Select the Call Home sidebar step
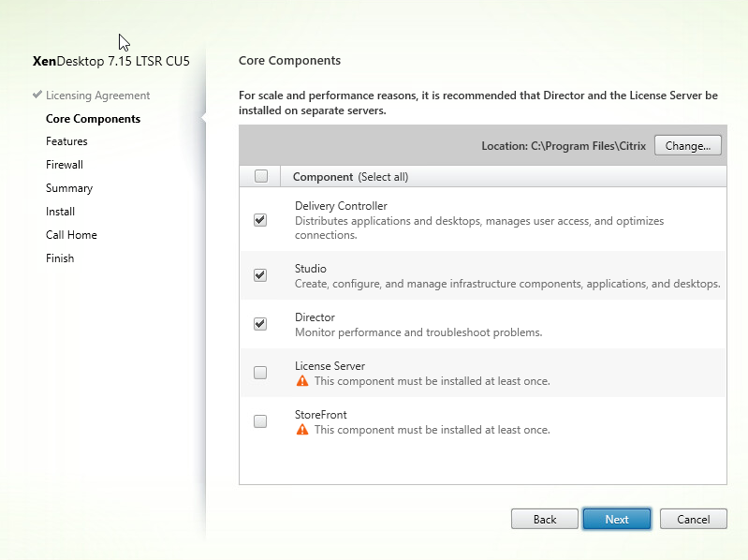 coord(71,235)
